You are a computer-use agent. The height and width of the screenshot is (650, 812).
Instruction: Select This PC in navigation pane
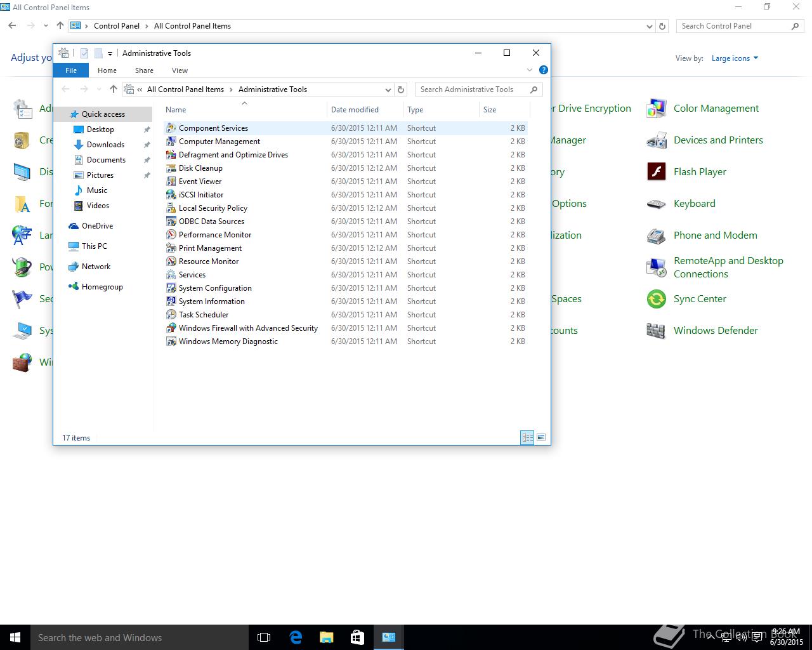coord(94,246)
